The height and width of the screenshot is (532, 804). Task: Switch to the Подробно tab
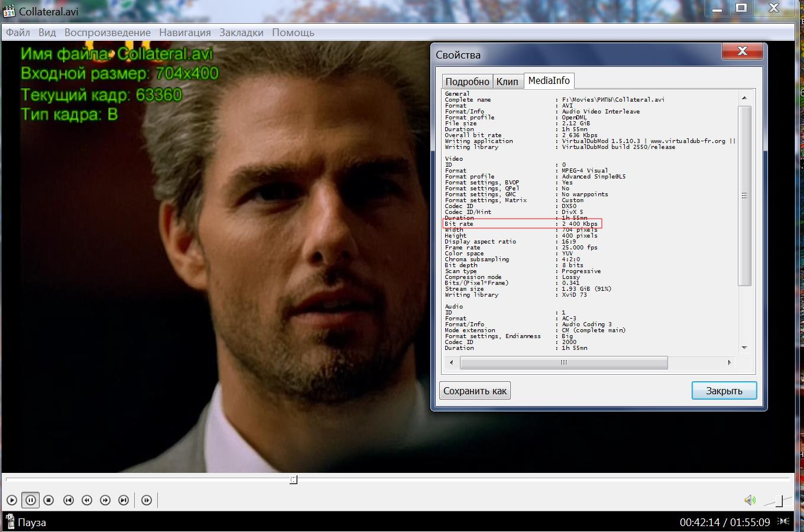pos(468,82)
